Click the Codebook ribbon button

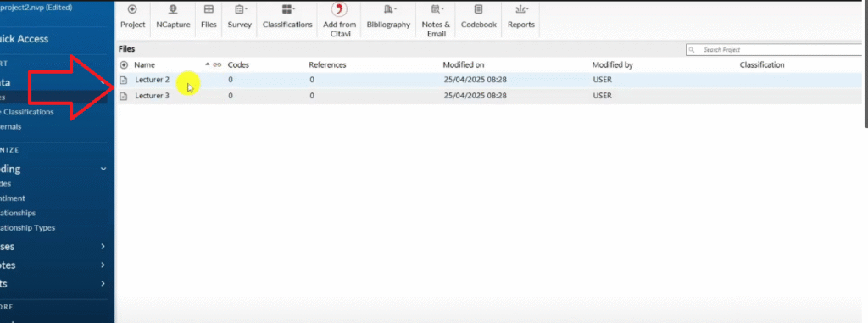(x=479, y=17)
